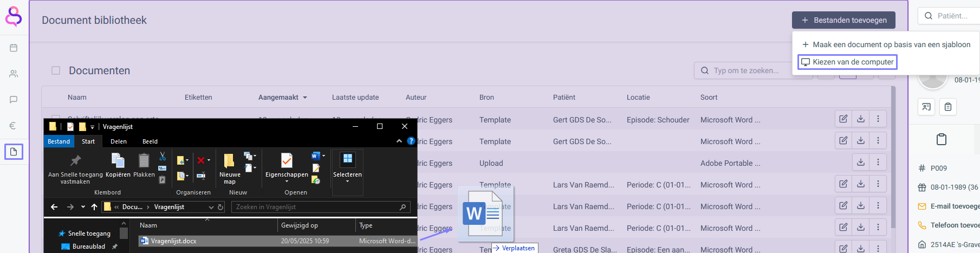Open the messages chat icon in sidebar
Image resolution: width=980 pixels, height=253 pixels.
point(14,100)
